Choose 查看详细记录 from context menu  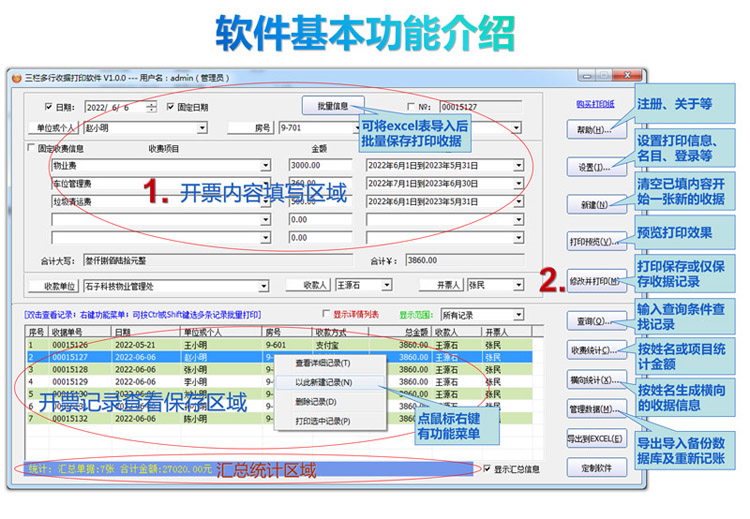(x=322, y=363)
